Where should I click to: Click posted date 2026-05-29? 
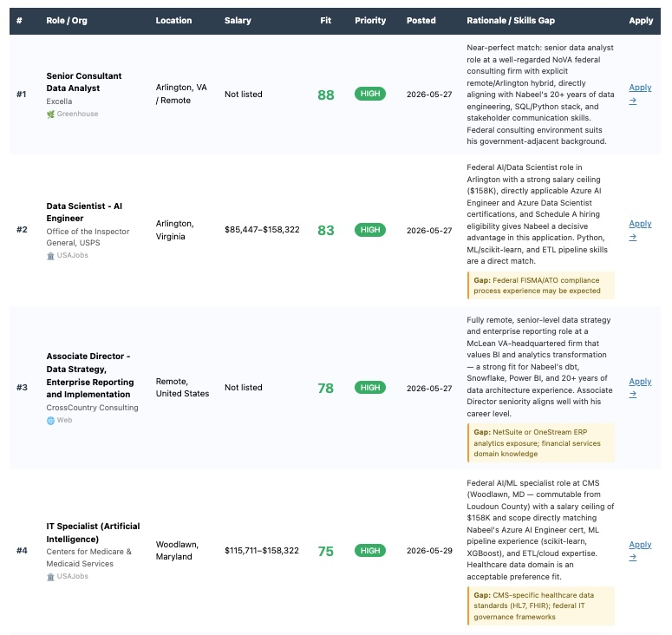tap(429, 551)
